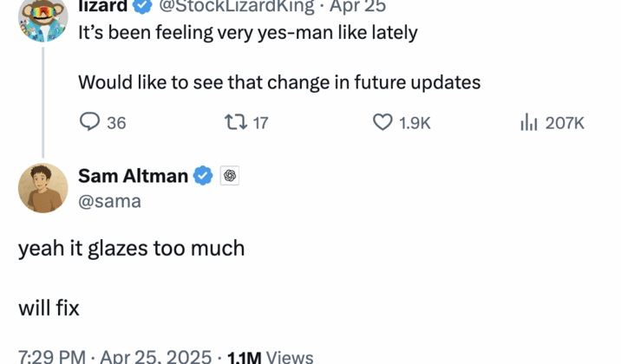Click lizard's blue verified badge
This screenshot has width=621, height=364.
(143, 7)
